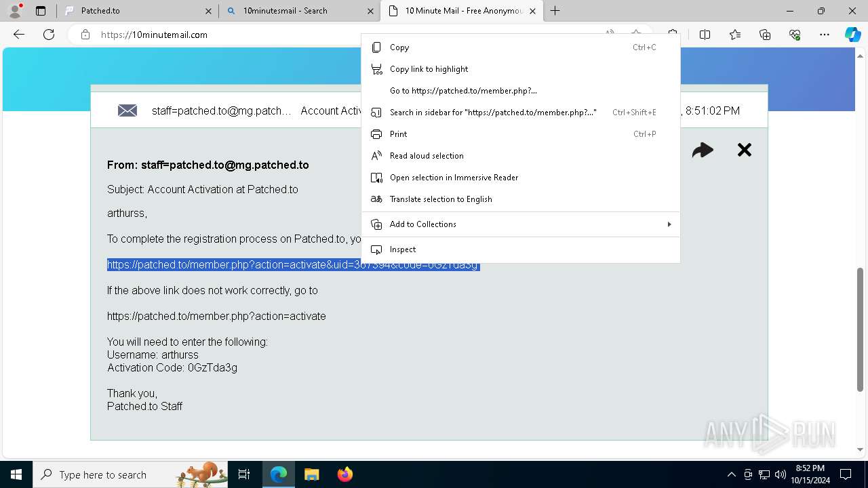Close the 10minutesmail Search tab
This screenshot has height=488, width=868.
coord(370,11)
